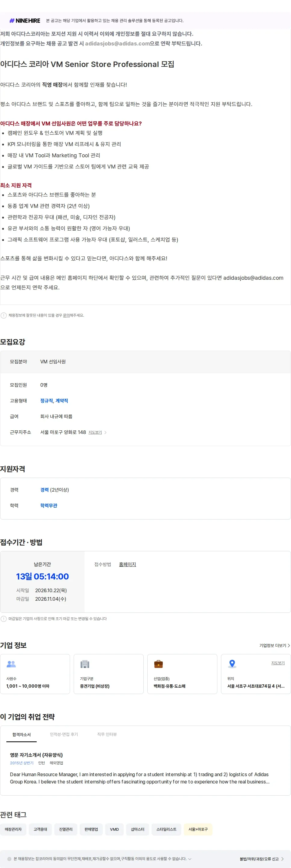Click the 중견기업 (비상장) card
The height and width of the screenshot is (868, 291).
(x=109, y=674)
